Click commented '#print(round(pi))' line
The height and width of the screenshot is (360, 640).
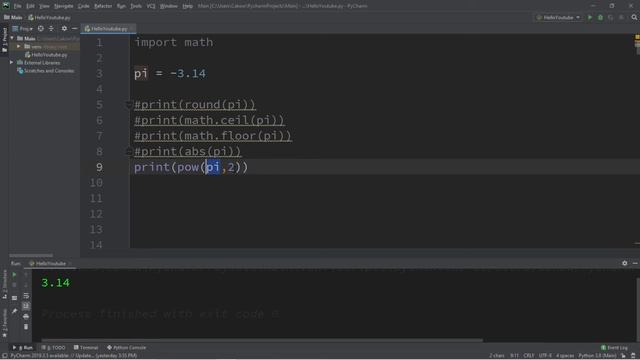(195, 104)
